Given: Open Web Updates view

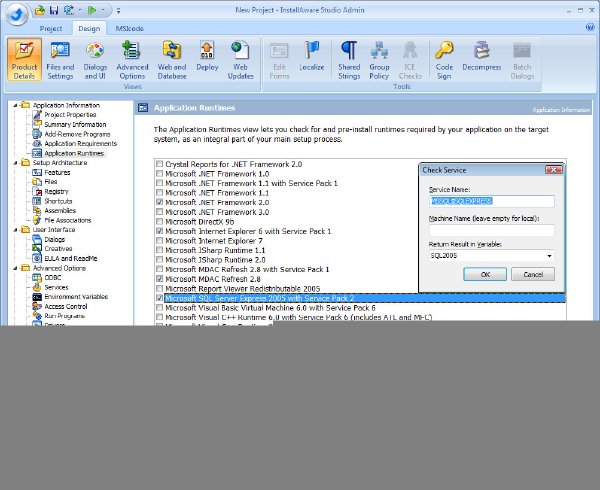Looking at the screenshot, I should point(240,59).
